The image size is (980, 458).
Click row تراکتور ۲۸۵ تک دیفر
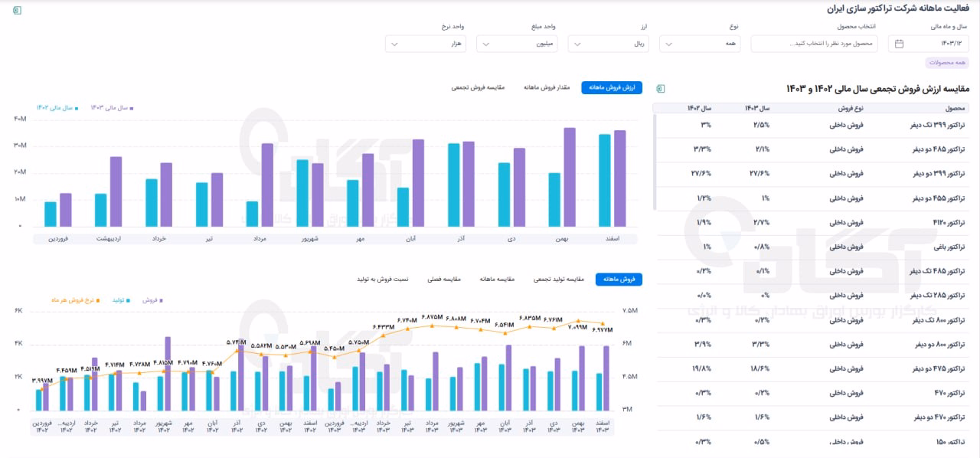(x=812, y=296)
